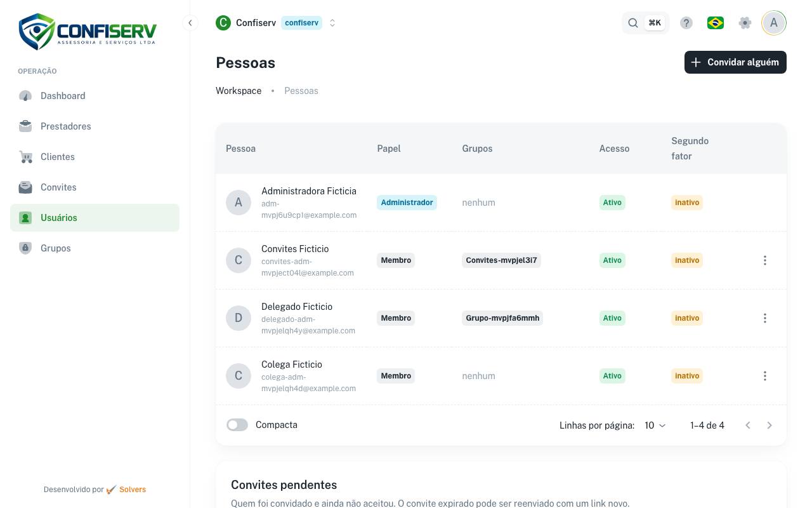Click the Segundo fator column header
This screenshot has width=812, height=508.
(x=690, y=149)
